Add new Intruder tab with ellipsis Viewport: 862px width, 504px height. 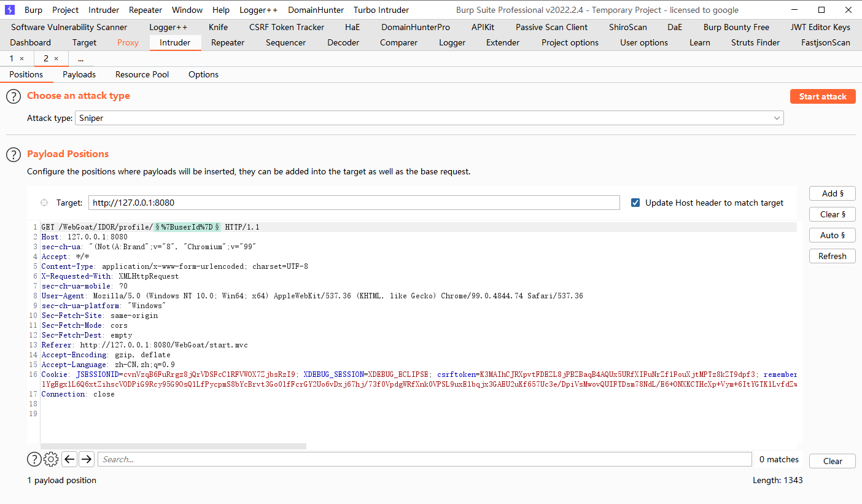pyautogui.click(x=80, y=58)
